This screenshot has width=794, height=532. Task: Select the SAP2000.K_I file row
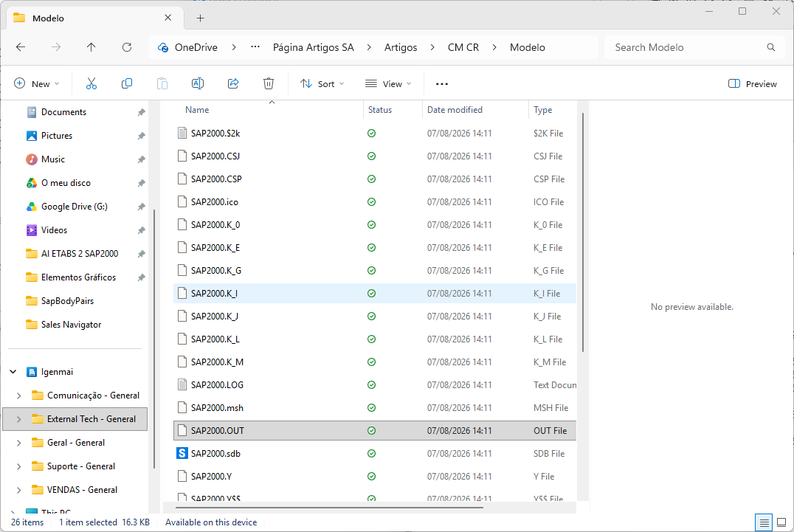tap(375, 294)
